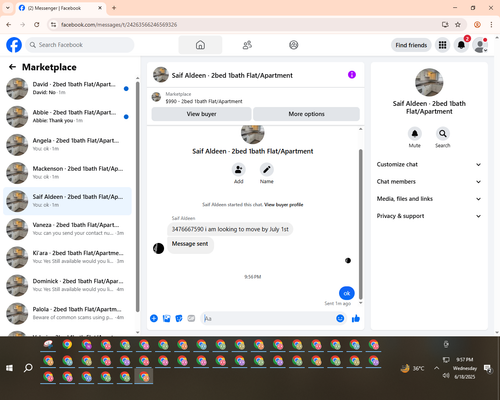Open Chrome three-dot menu
Screen dimensions: 500x400
491,24
